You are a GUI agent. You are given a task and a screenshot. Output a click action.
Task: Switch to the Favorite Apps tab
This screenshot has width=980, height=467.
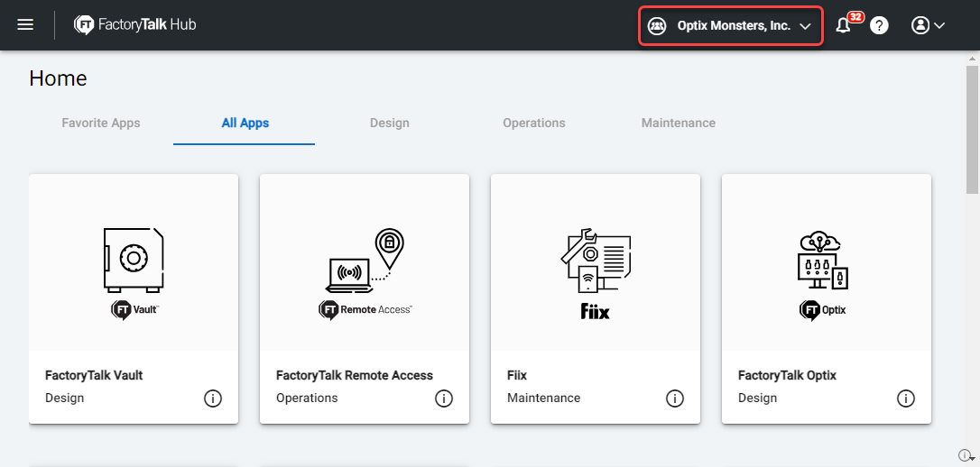pos(101,123)
